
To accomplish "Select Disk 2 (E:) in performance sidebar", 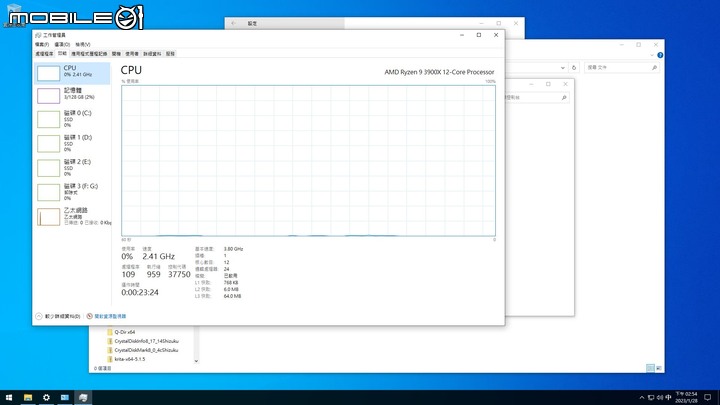I will (x=72, y=168).
